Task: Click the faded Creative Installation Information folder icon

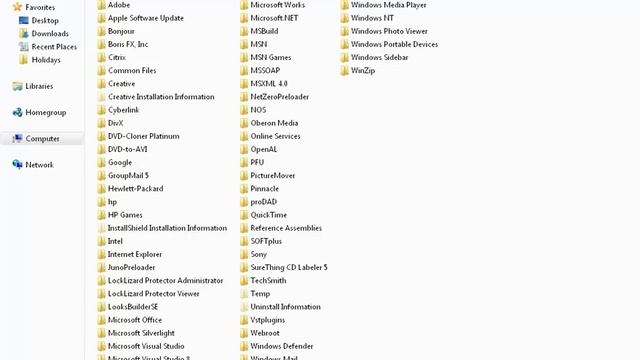Action: tap(101, 97)
